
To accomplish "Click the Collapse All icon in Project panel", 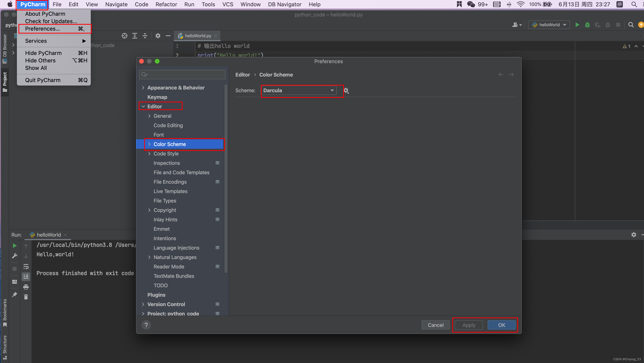I will [145, 36].
